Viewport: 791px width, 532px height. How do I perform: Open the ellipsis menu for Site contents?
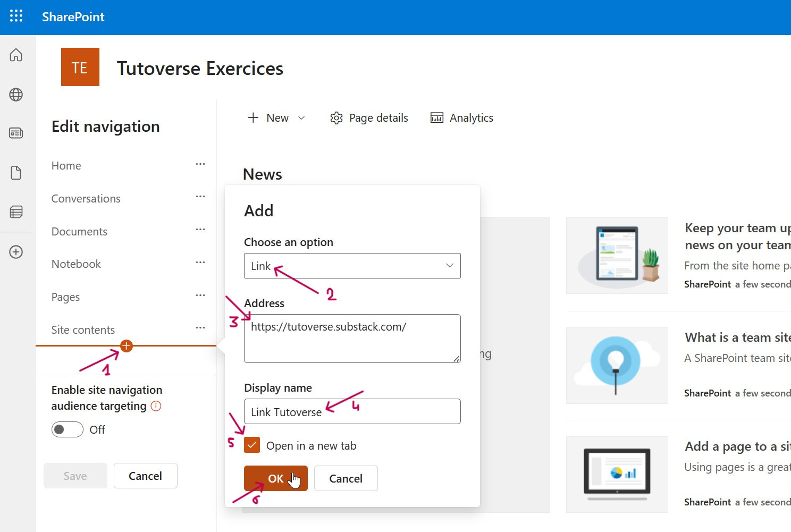(200, 328)
